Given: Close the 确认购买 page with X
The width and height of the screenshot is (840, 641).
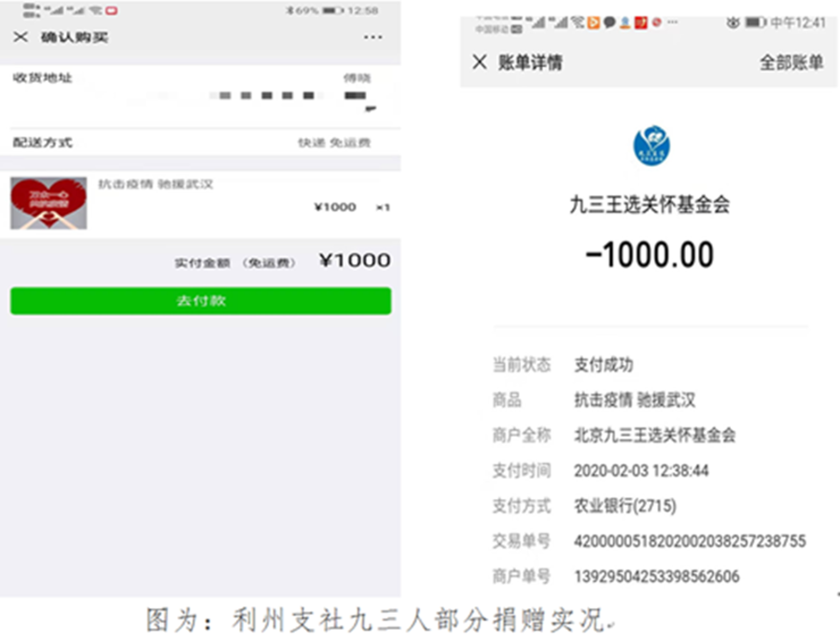Looking at the screenshot, I should click(x=21, y=37).
